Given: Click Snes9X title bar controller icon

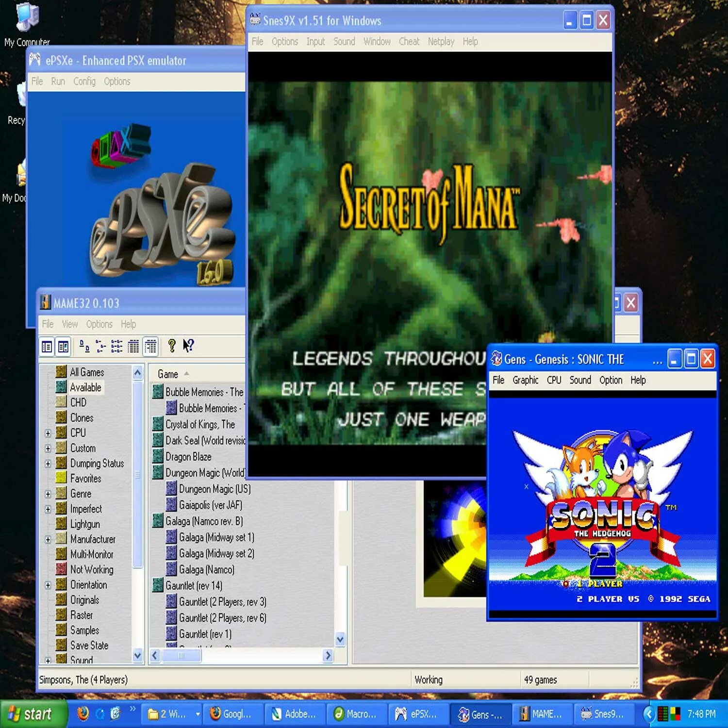Looking at the screenshot, I should coord(255,20).
